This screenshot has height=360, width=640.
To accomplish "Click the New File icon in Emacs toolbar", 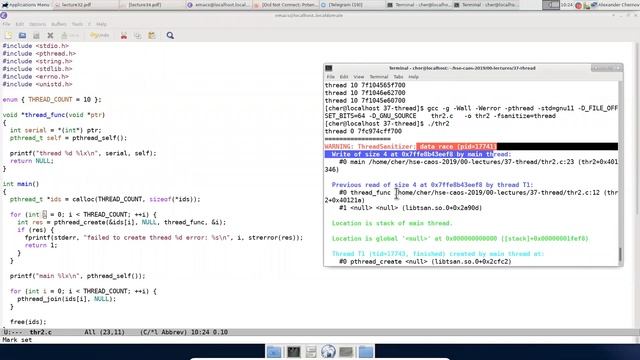I will (8, 36).
